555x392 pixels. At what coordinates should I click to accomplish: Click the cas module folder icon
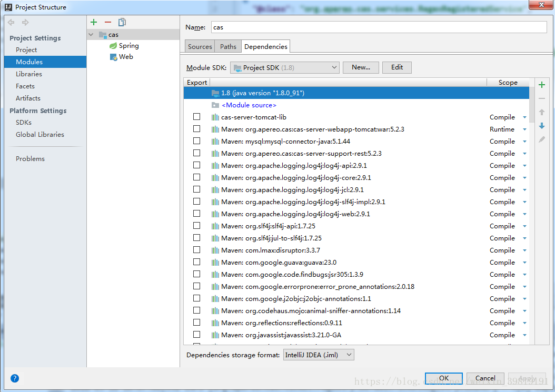click(103, 35)
